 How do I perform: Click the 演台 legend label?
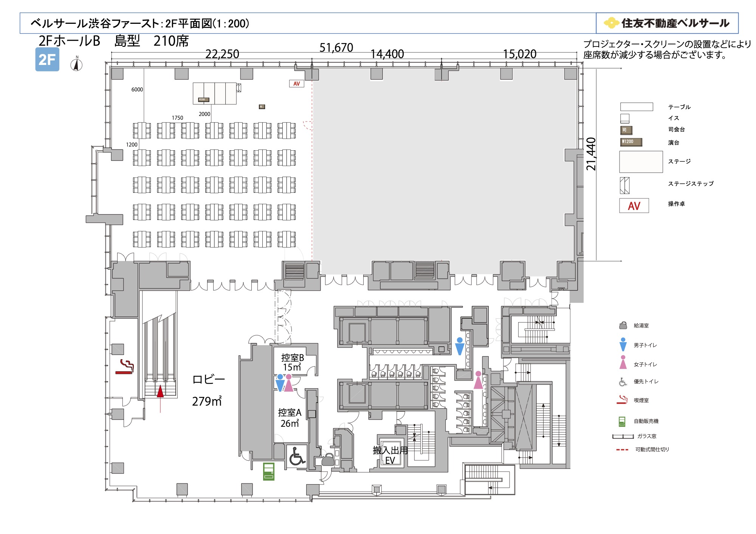(x=674, y=142)
